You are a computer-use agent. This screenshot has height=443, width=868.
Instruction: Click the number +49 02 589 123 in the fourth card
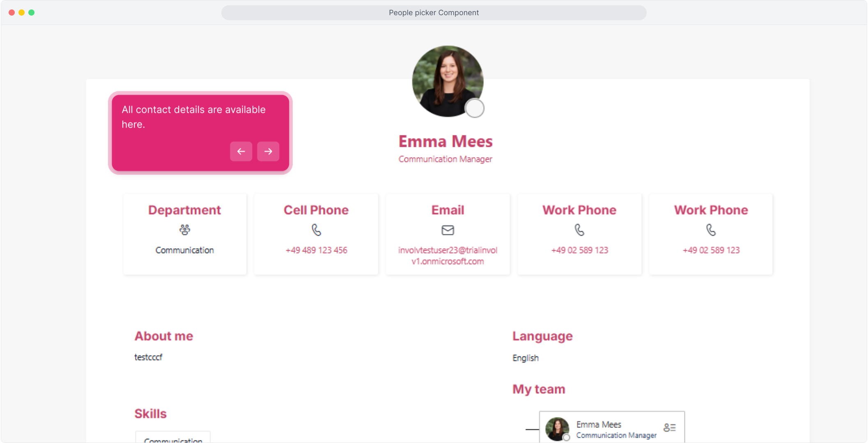[579, 250]
